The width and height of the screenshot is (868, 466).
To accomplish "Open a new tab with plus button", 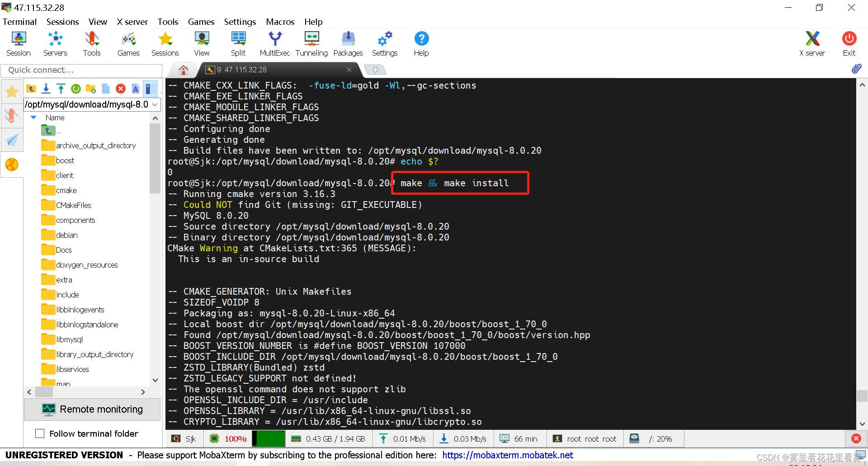I will tap(375, 70).
